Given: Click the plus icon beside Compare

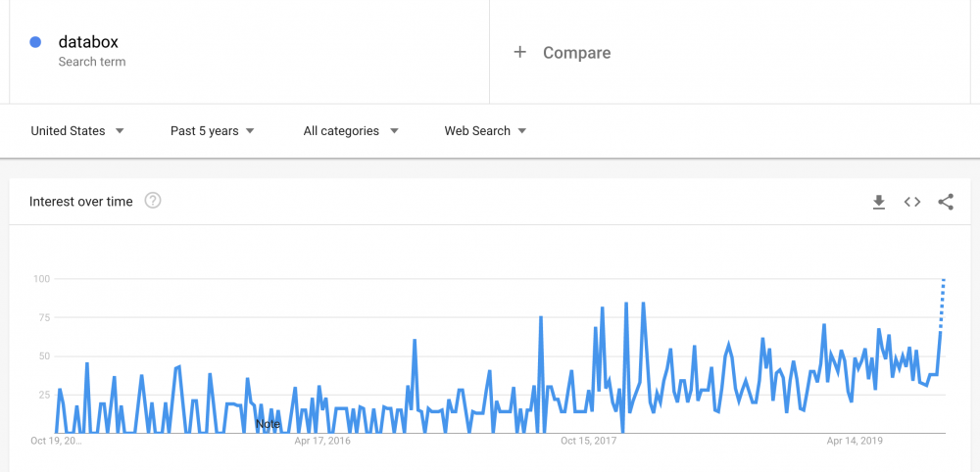Looking at the screenshot, I should coord(520,52).
